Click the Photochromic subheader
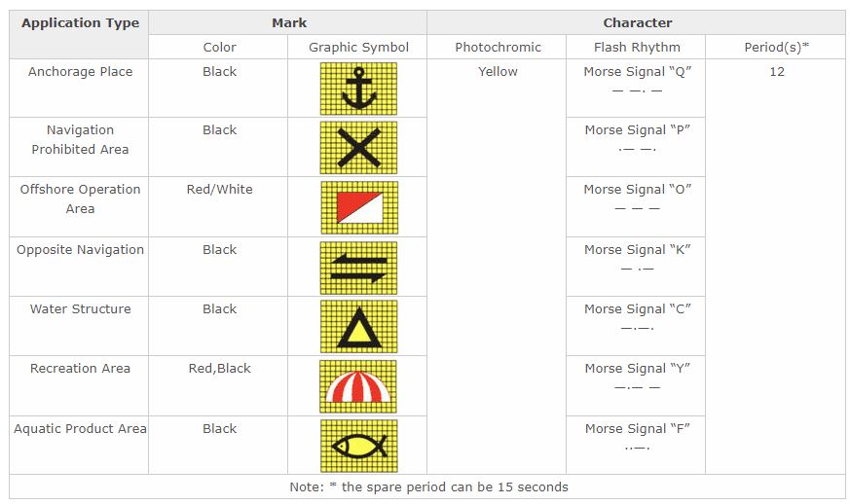Screen dimensions: 850x504 498,47
